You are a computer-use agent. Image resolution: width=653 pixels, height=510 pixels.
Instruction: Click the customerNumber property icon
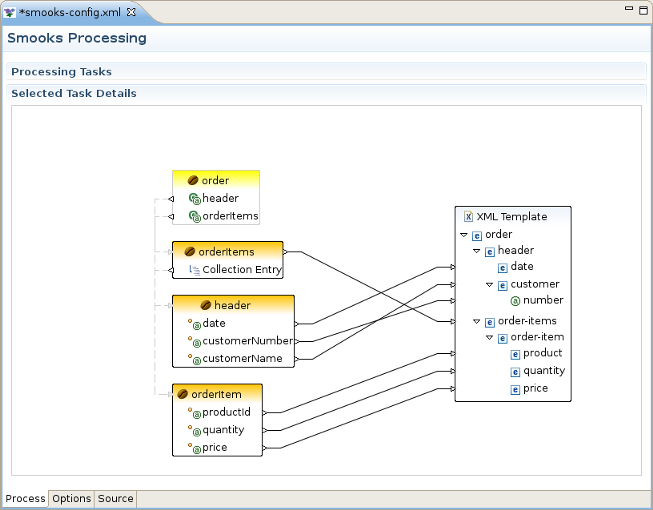[196, 342]
